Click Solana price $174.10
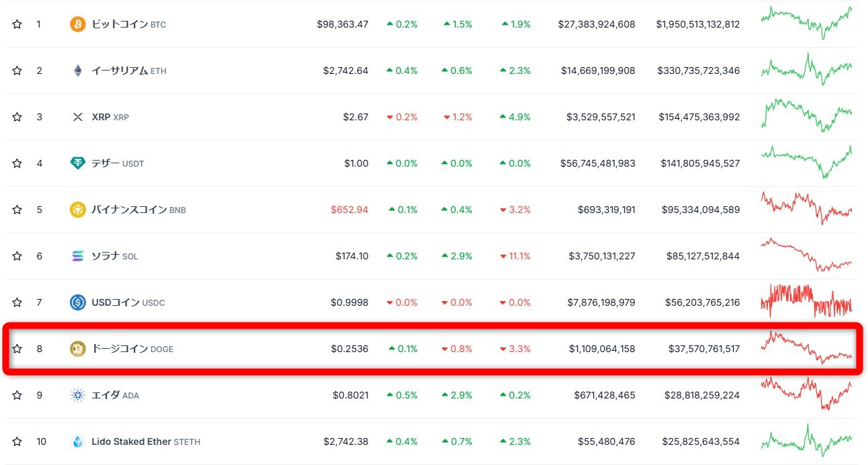 pyautogui.click(x=352, y=256)
